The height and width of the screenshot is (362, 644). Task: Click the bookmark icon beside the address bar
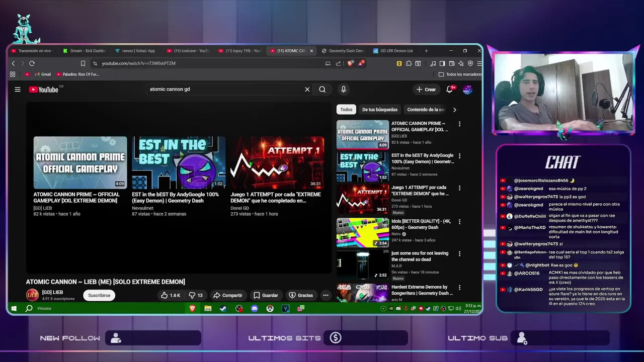click(83, 63)
